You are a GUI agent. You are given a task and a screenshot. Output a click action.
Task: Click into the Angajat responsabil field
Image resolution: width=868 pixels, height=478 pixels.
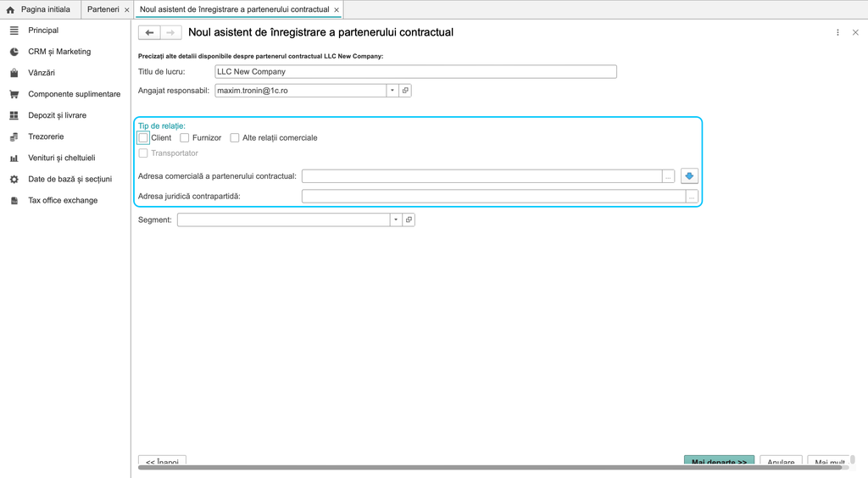pos(301,90)
